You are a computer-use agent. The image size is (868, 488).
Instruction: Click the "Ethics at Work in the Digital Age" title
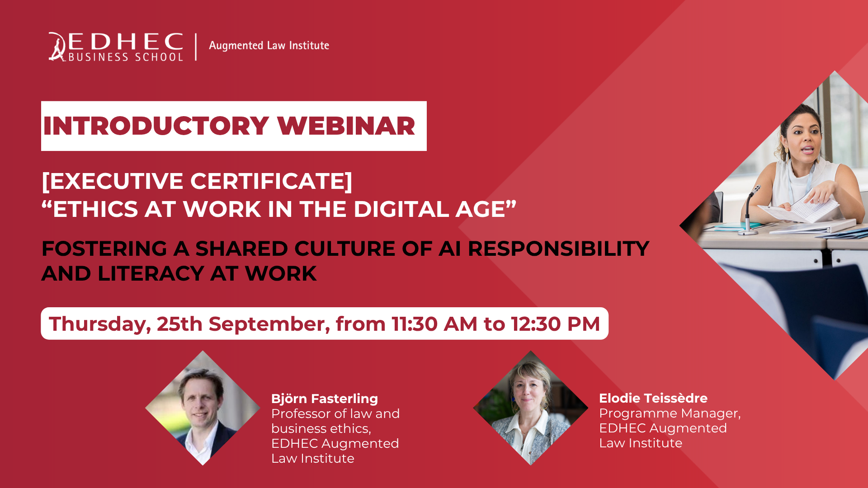point(279,209)
